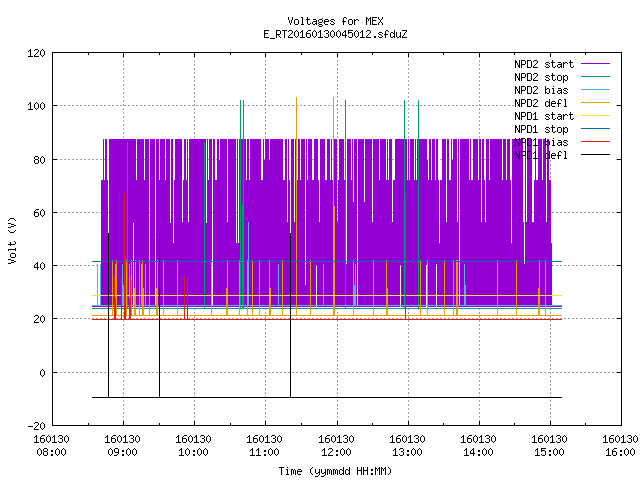Click the green NPD2 stop legend line
Image resolution: width=640 pixels, height=480 pixels.
595,77
